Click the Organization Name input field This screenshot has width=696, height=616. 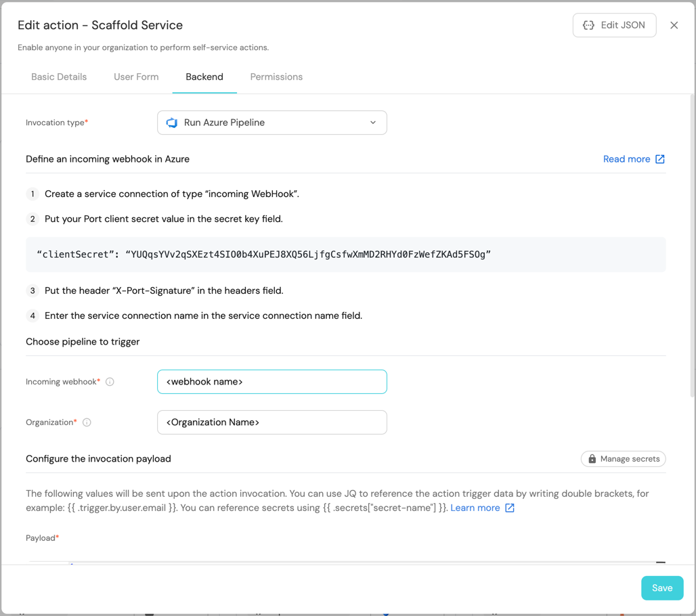click(x=271, y=422)
